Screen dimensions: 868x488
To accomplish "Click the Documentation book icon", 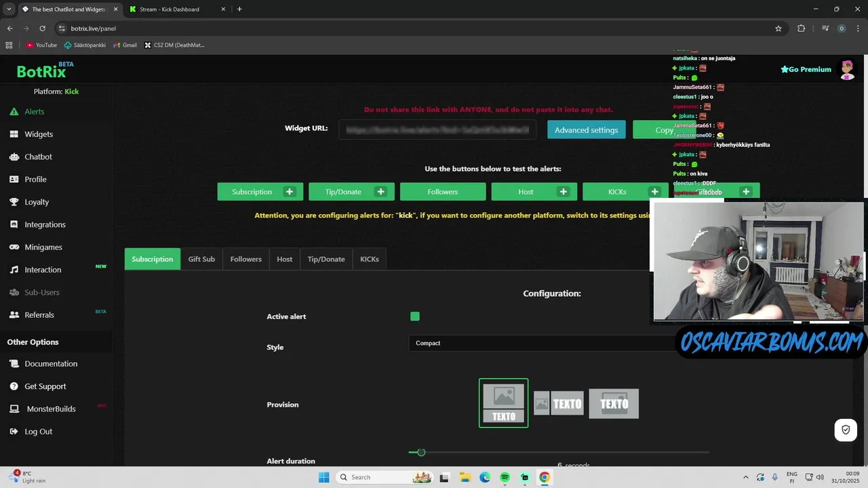I will point(14,364).
